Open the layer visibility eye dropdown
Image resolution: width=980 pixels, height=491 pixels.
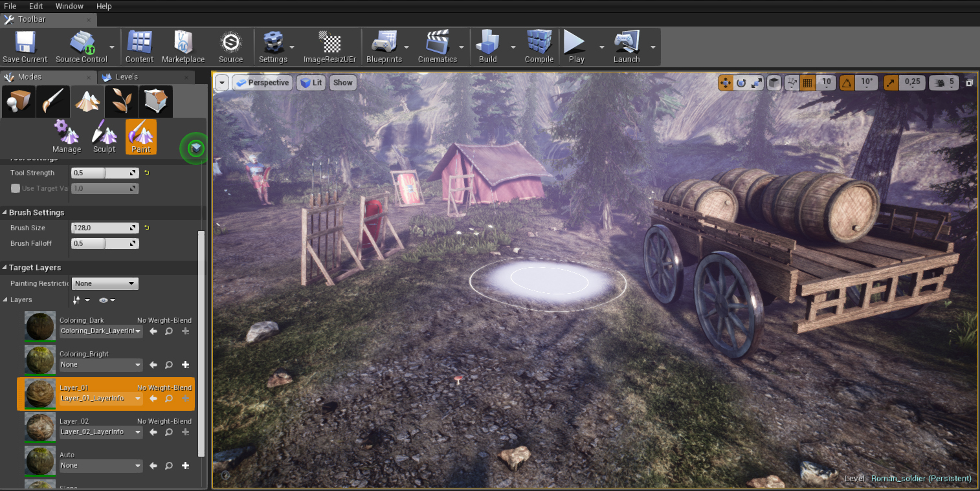click(x=107, y=300)
